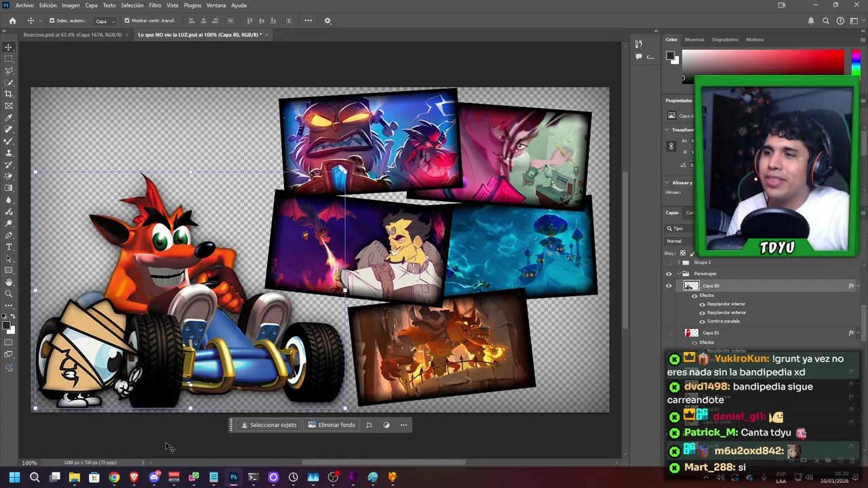Open the Capa auto-select target dropdown
Screen dimensions: 868x488
click(x=104, y=21)
